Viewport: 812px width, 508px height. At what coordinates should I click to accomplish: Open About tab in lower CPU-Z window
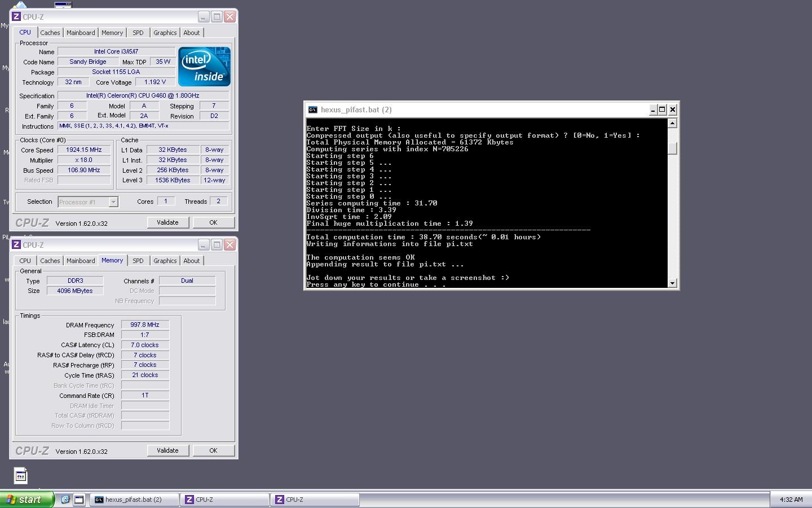click(192, 261)
